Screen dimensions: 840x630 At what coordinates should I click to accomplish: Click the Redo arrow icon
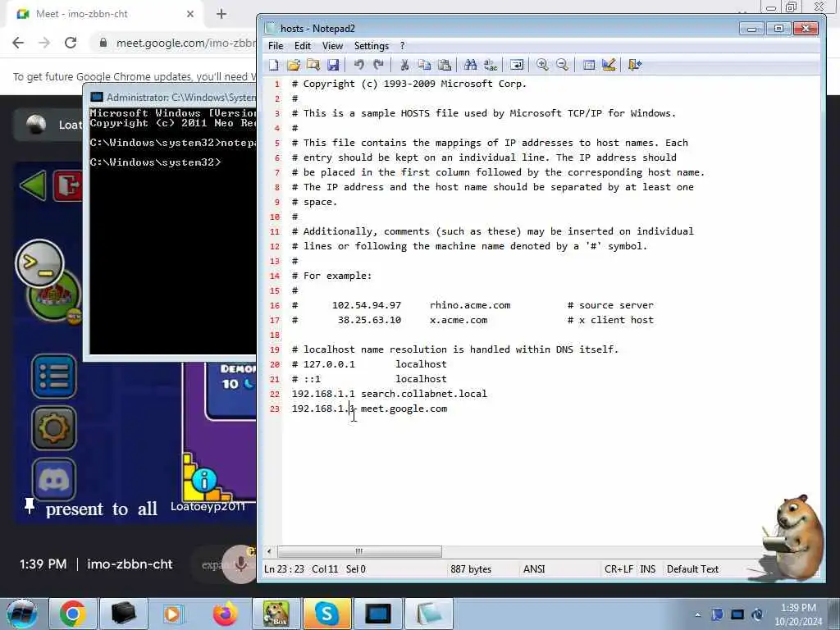pos(379,65)
